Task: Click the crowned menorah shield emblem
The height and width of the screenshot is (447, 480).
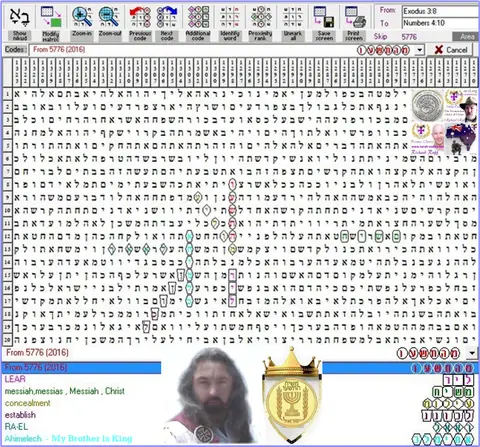Action: pyautogui.click(x=292, y=396)
